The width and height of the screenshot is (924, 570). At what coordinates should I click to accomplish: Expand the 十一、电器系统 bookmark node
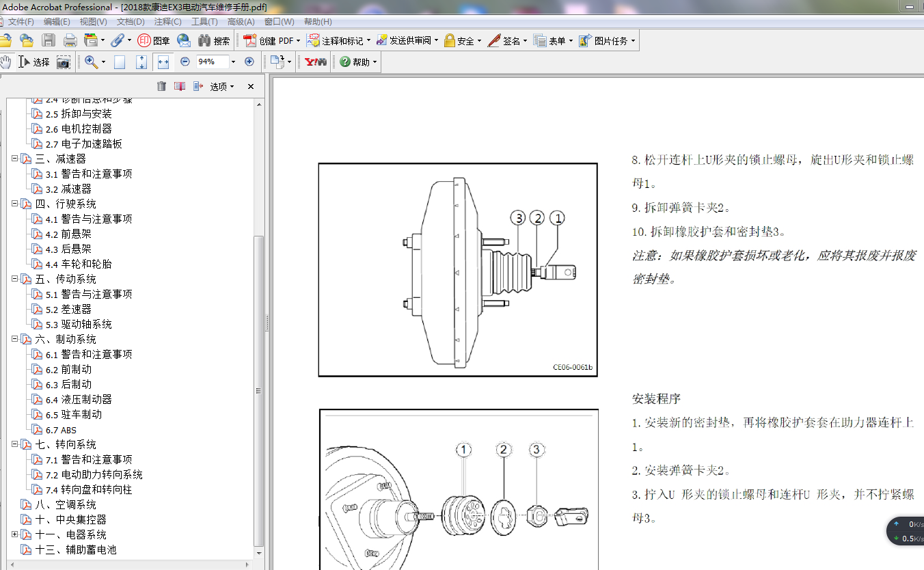tap(15, 534)
